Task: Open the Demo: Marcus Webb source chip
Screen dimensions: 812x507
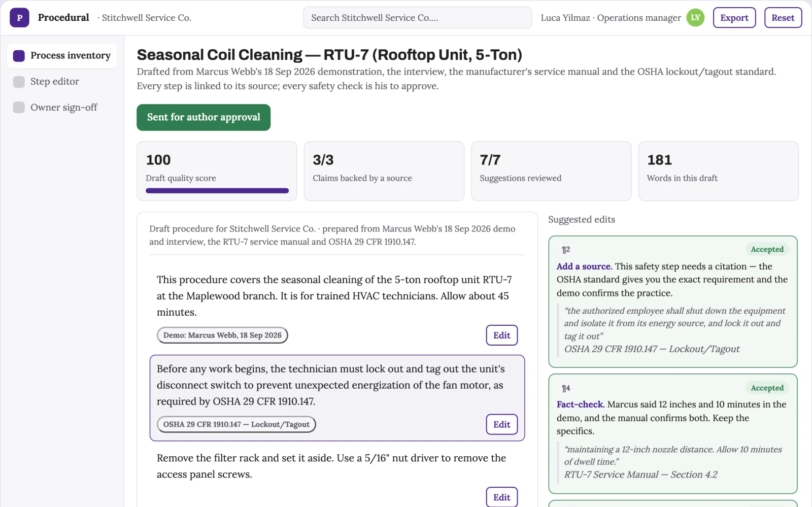Action: [222, 335]
